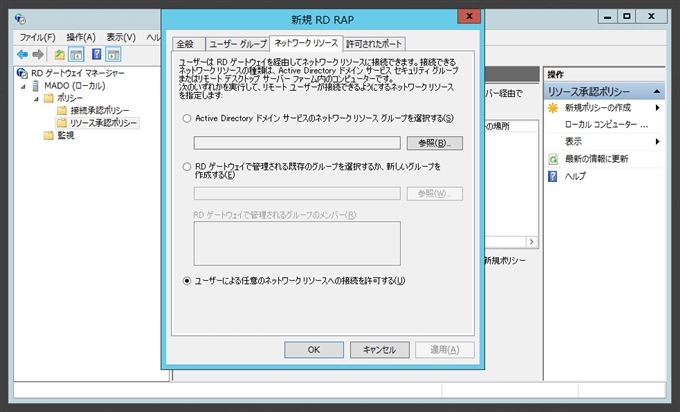Click 最新の情報に更新 action text

[596, 159]
